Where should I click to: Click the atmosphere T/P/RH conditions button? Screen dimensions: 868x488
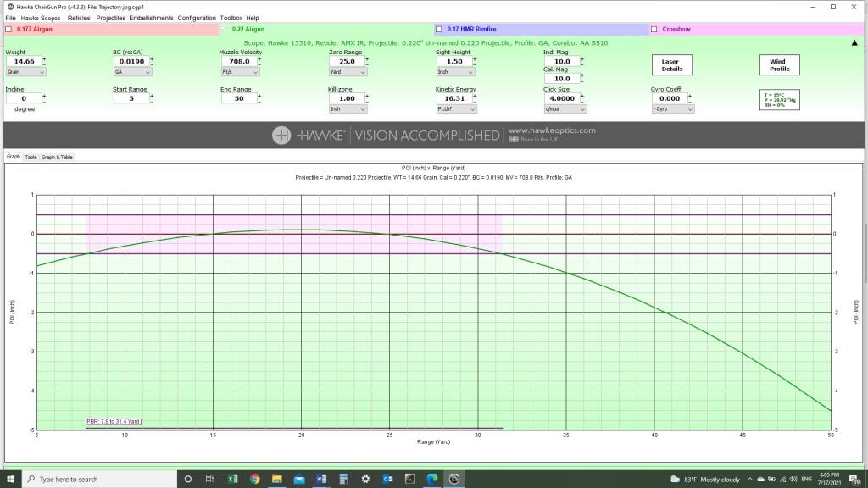780,100
